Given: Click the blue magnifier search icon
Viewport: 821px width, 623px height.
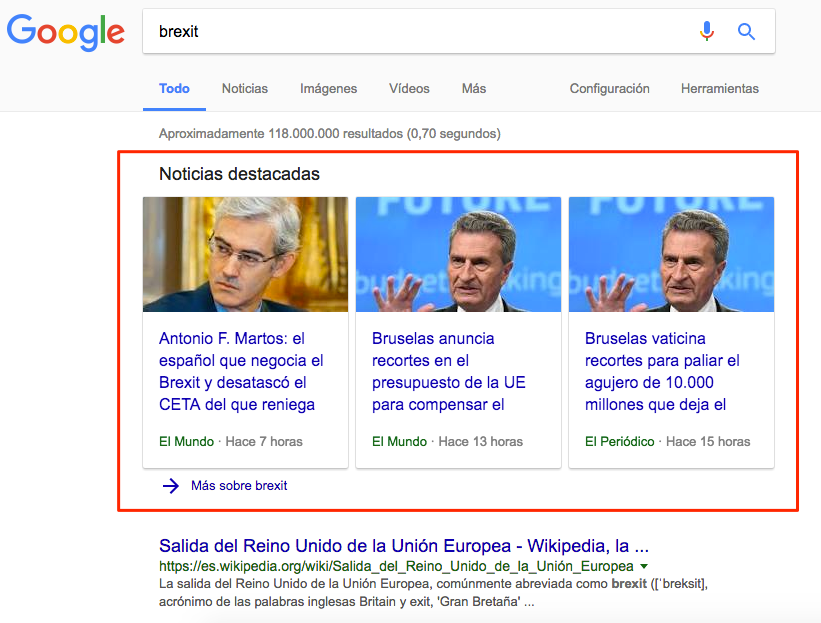Looking at the screenshot, I should point(746,32).
